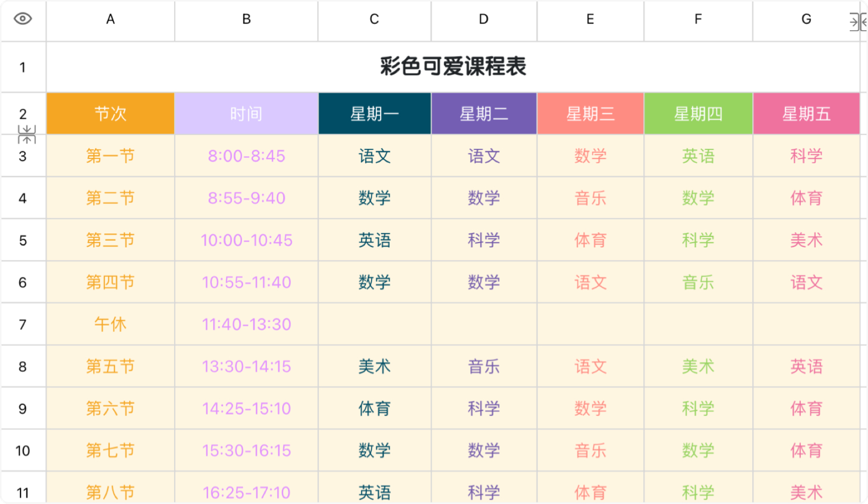Select column G header

tap(806, 20)
